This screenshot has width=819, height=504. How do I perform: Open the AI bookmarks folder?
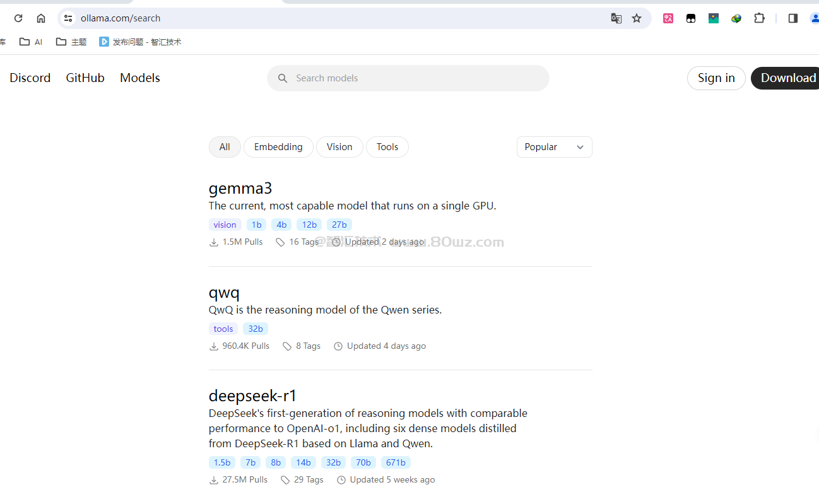click(31, 42)
